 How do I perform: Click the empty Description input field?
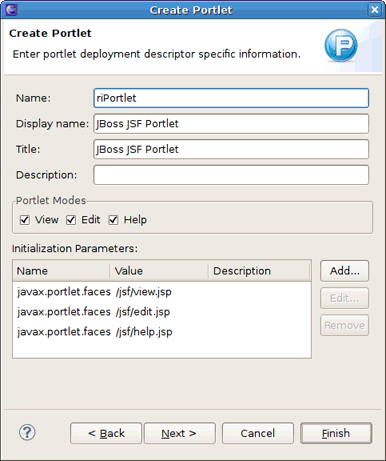tap(231, 175)
